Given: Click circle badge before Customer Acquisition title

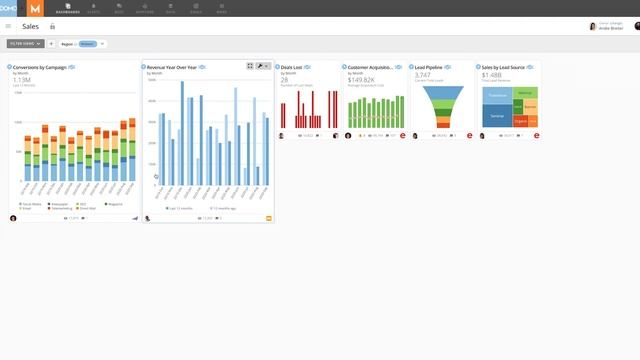Looking at the screenshot, I should 344,67.
